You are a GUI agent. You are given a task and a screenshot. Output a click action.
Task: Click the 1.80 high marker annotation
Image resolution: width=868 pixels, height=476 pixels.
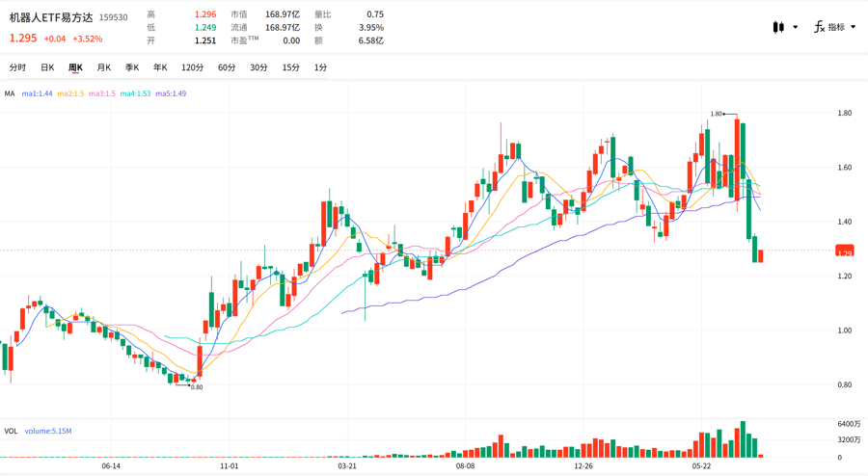tap(717, 114)
